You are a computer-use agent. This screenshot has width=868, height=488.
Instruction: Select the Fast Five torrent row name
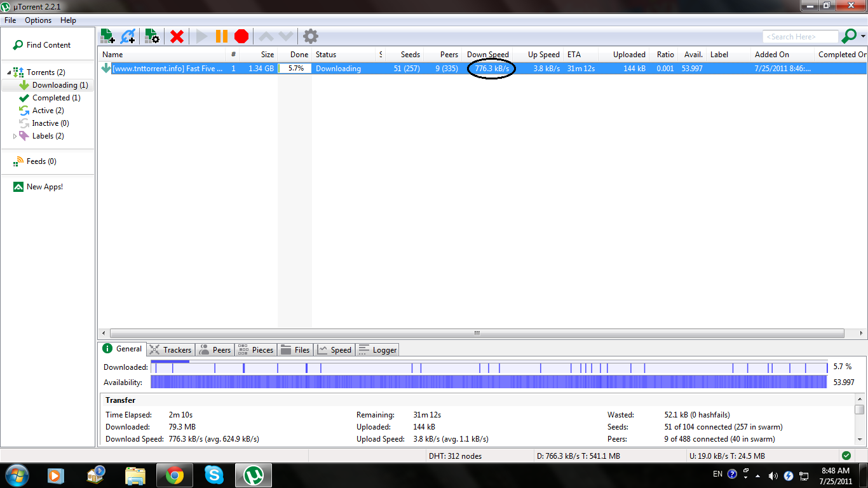tap(168, 69)
